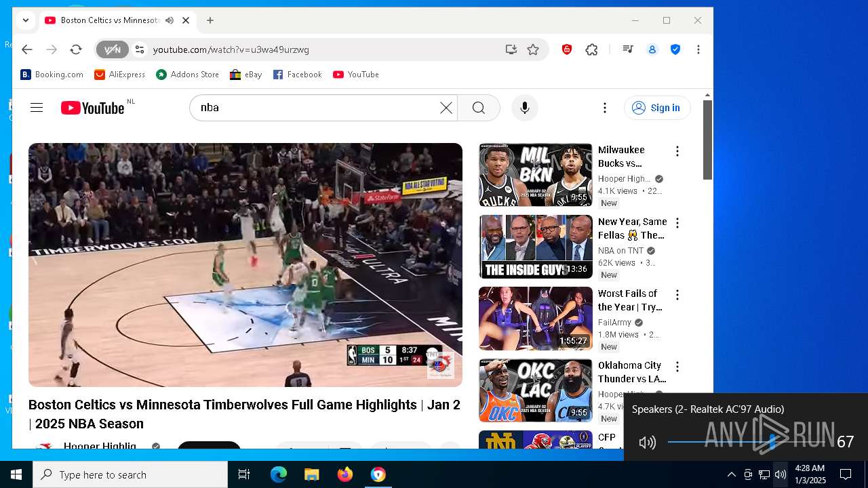Open New Year, Same Fellas options menu
Image resolution: width=868 pixels, height=488 pixels.
(677, 223)
